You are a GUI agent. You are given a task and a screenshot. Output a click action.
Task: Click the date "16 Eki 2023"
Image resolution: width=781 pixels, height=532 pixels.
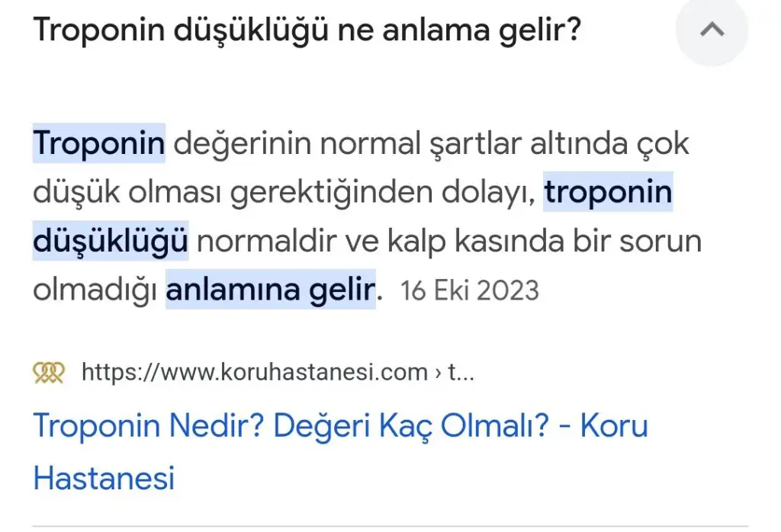[x=470, y=290]
